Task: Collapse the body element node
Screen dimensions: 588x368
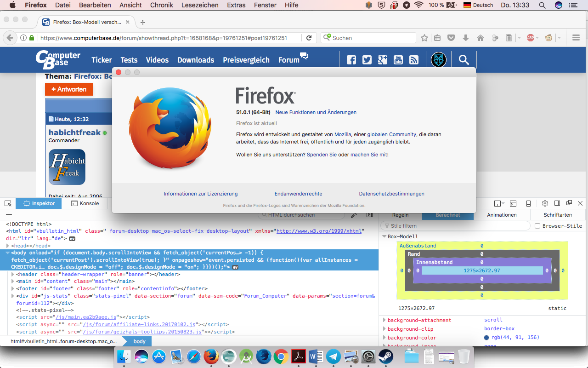Action: (x=8, y=253)
